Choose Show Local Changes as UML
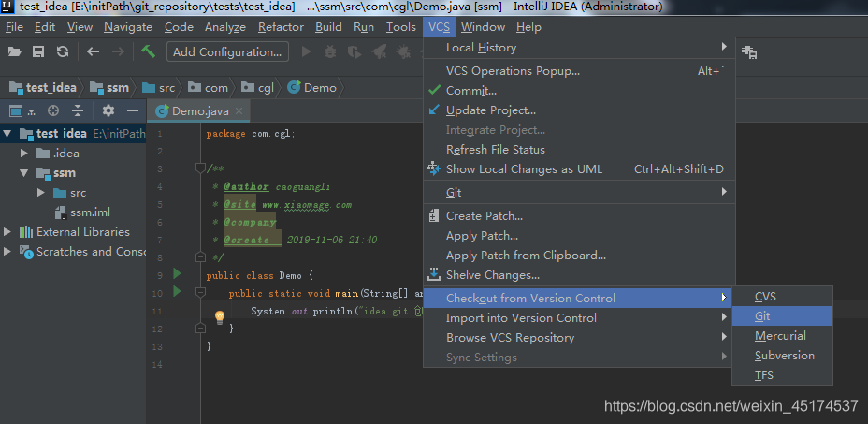868x424 pixels. point(579,169)
